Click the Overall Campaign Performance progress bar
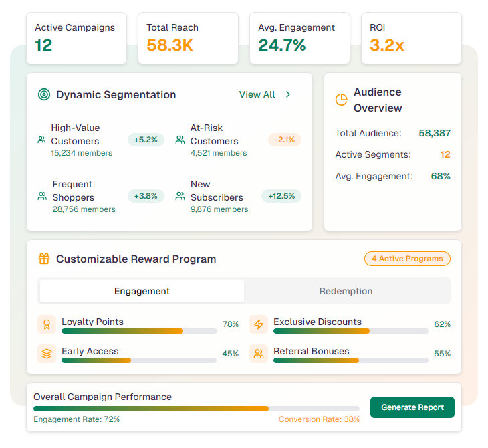This screenshot has height=448, width=488. pyautogui.click(x=197, y=408)
